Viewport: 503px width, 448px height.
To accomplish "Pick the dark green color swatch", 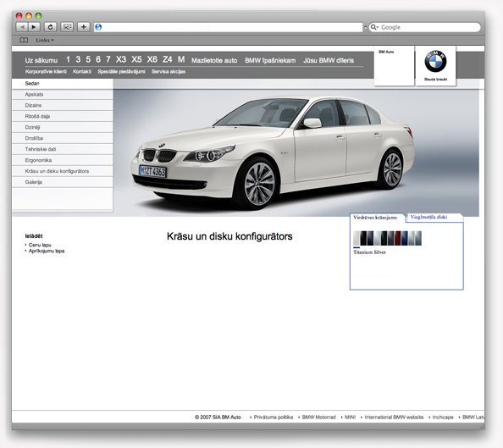I will tap(384, 238).
